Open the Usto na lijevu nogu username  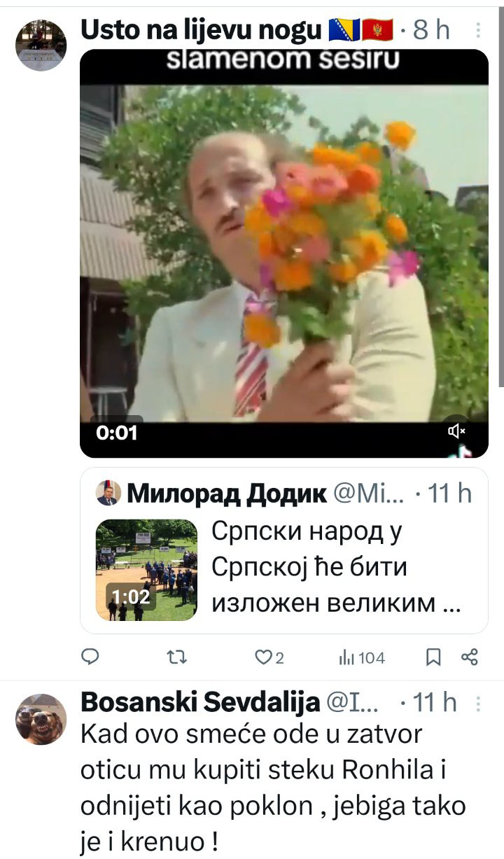point(202,30)
